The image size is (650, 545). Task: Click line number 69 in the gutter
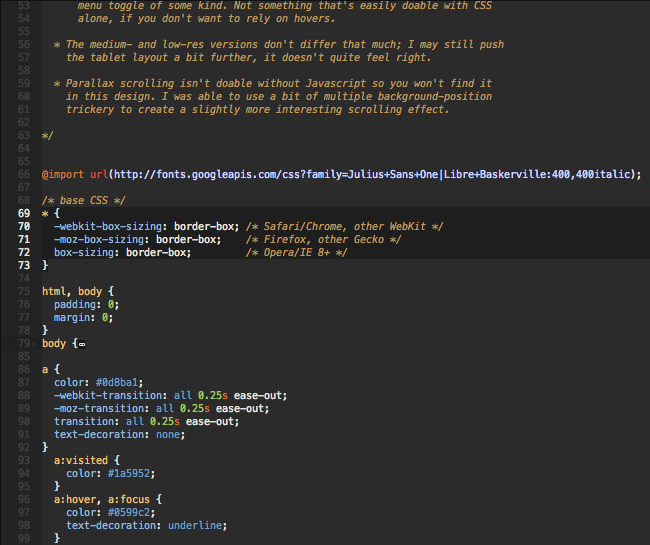[x=24, y=214]
